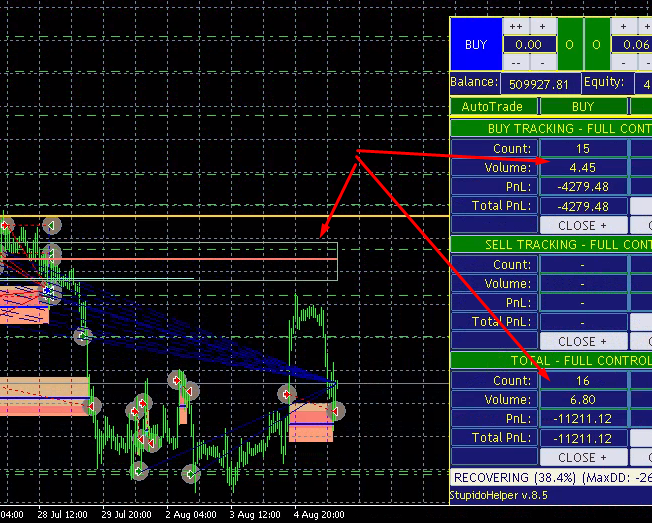Click the large blue BUY button
The width and height of the screenshot is (652, 523).
(476, 44)
